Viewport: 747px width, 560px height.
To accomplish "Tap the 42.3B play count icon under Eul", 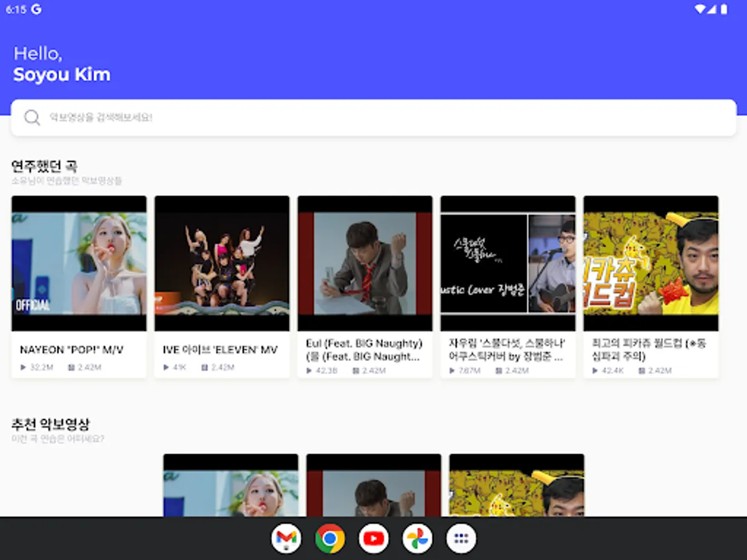I will pos(309,370).
